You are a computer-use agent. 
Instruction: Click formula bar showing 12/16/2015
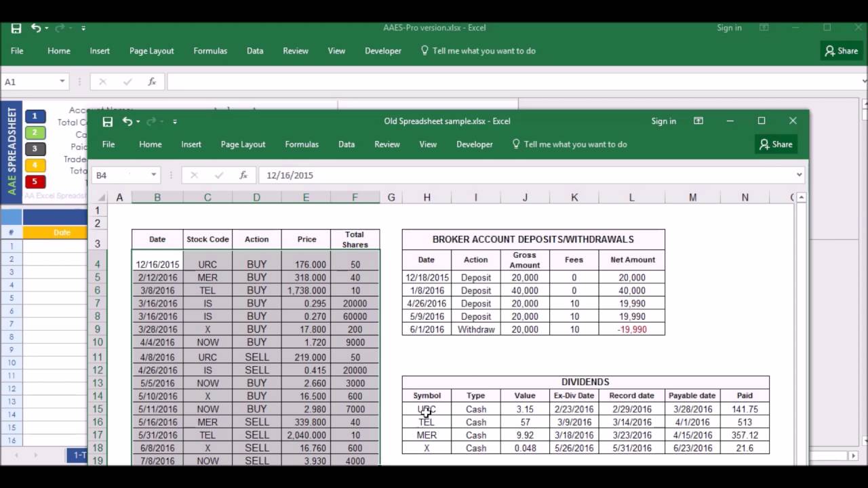pyautogui.click(x=526, y=175)
